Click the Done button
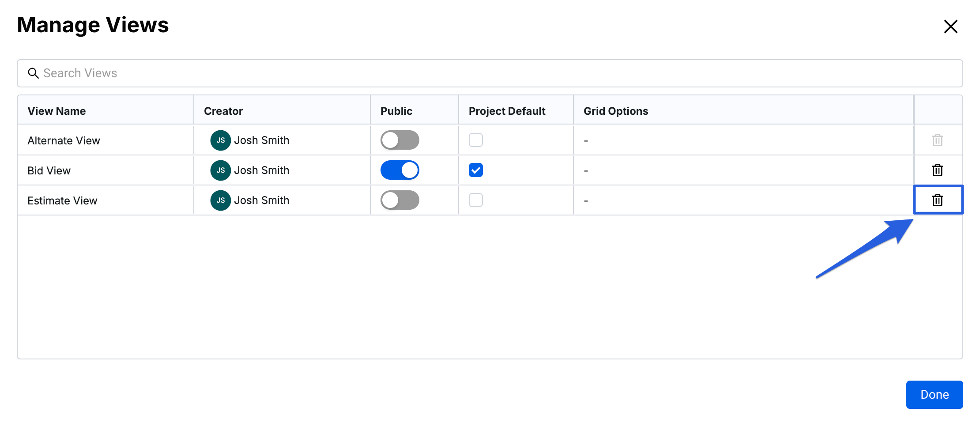The height and width of the screenshot is (423, 980). click(934, 394)
